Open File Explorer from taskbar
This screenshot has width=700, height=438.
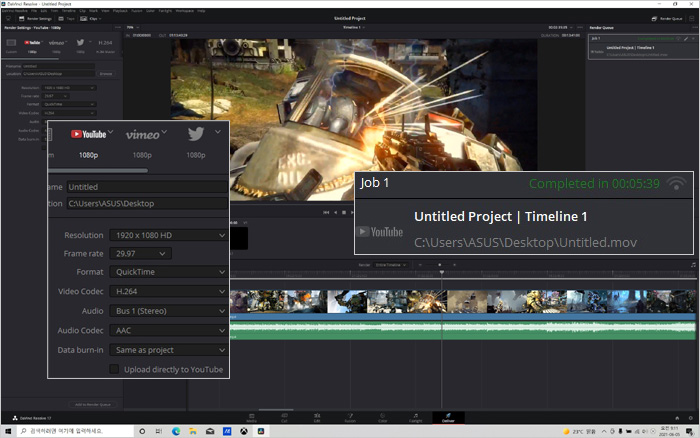click(193, 431)
